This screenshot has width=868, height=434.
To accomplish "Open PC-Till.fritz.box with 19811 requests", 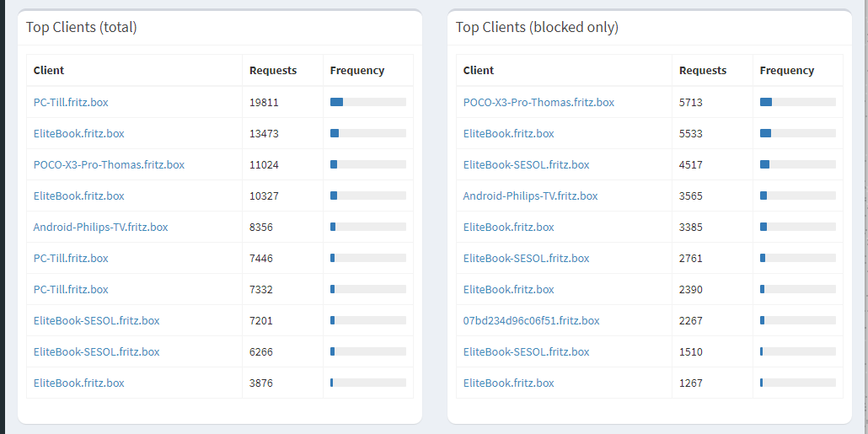I will click(x=71, y=103).
